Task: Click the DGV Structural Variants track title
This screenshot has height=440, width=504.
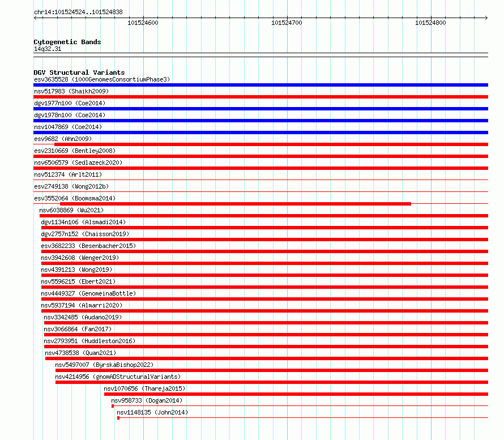Action: point(79,72)
